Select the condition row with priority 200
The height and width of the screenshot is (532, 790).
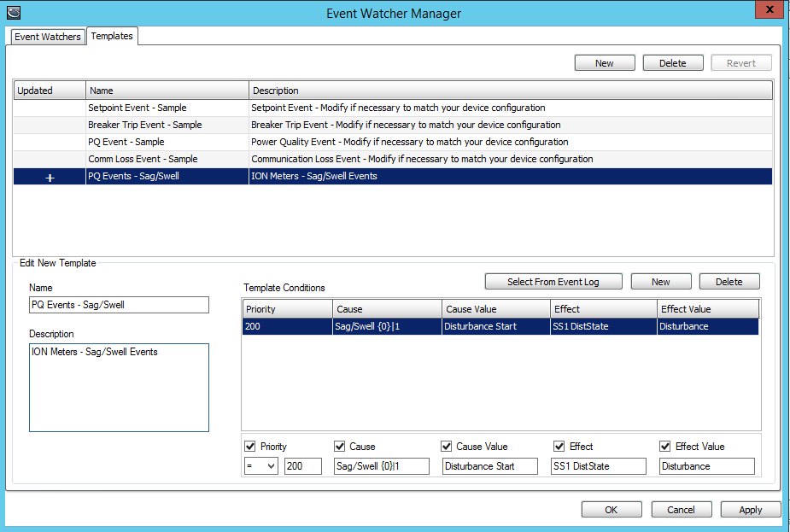pyautogui.click(x=500, y=326)
